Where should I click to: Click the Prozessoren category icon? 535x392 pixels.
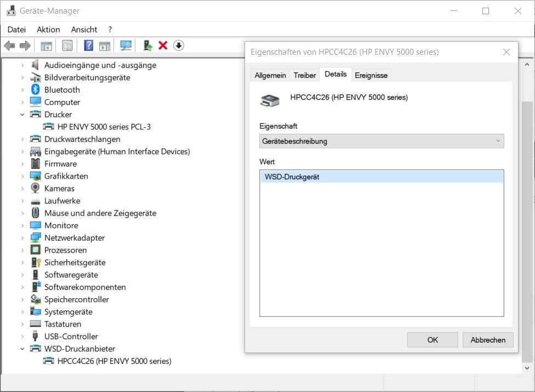[36, 250]
